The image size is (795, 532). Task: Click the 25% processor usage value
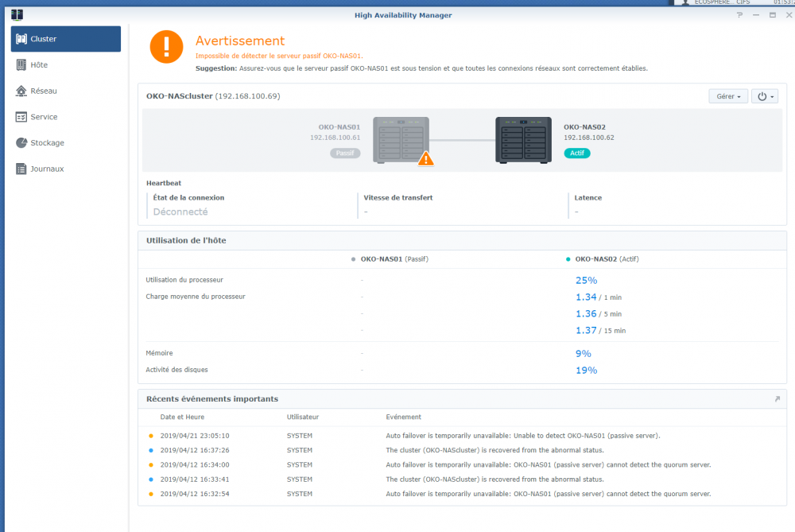pos(586,281)
